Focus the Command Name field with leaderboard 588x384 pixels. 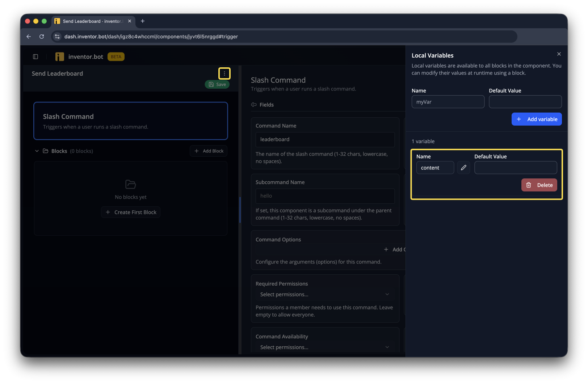325,139
